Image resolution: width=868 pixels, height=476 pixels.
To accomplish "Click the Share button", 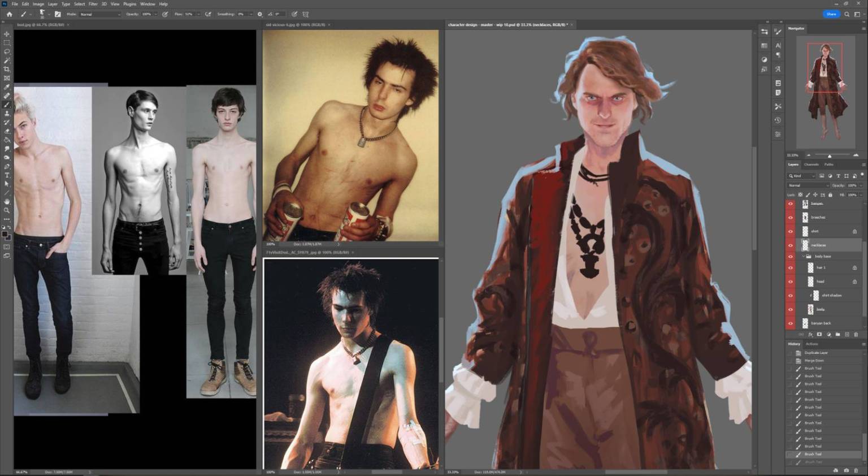I will [x=831, y=14].
